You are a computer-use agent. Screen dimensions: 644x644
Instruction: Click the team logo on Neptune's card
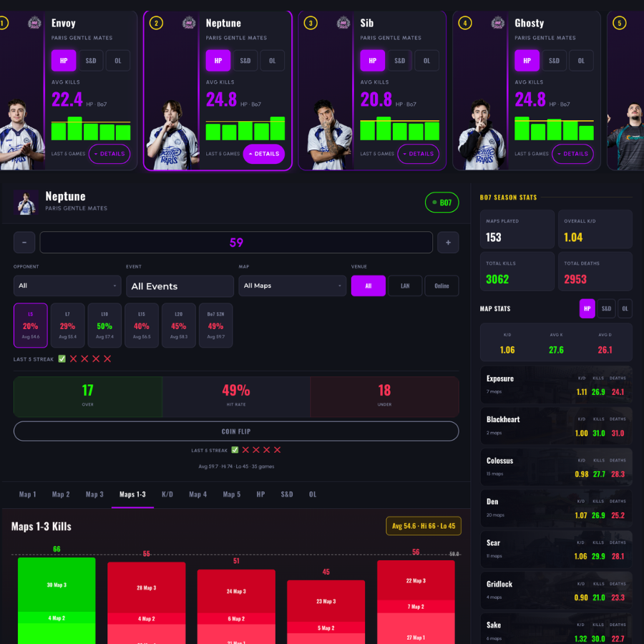(x=189, y=23)
